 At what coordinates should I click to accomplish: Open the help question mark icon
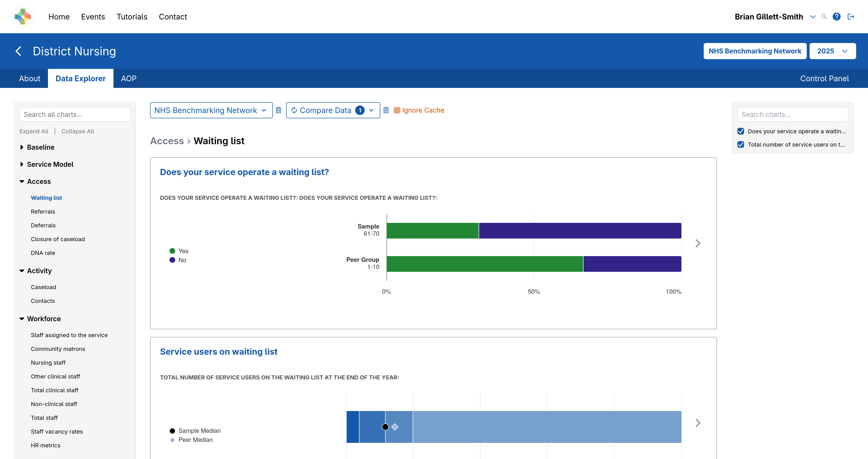click(x=836, y=17)
